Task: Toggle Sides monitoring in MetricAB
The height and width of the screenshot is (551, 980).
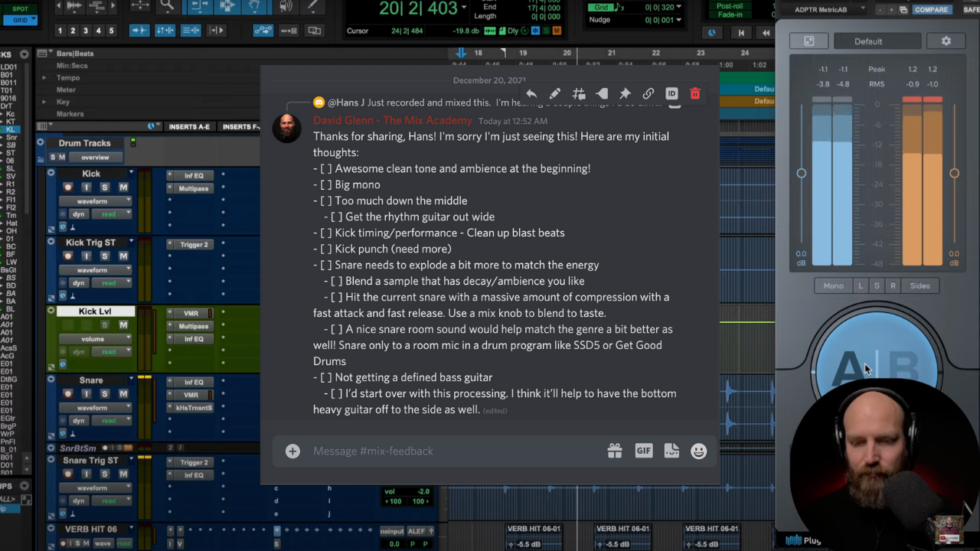Action: pos(920,285)
